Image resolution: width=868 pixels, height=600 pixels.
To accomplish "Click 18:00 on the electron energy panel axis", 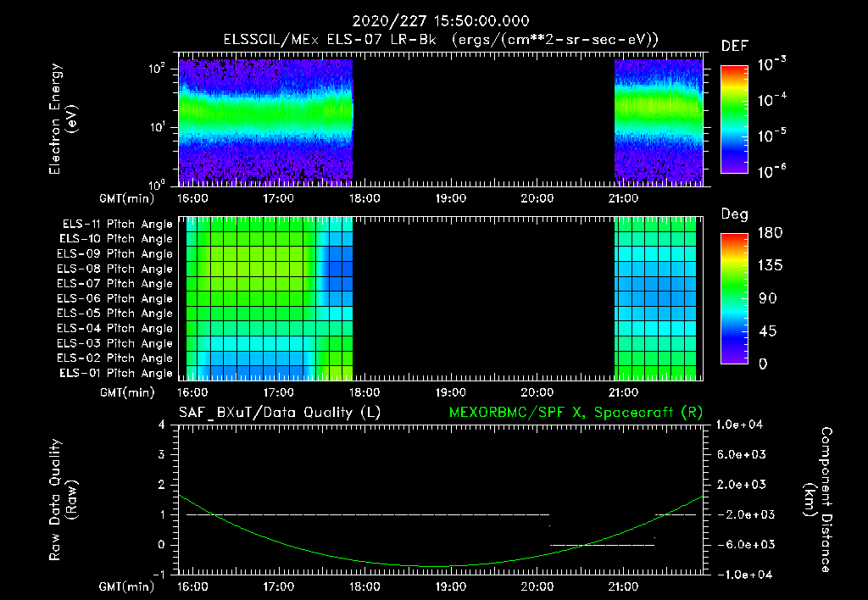I will (364, 198).
